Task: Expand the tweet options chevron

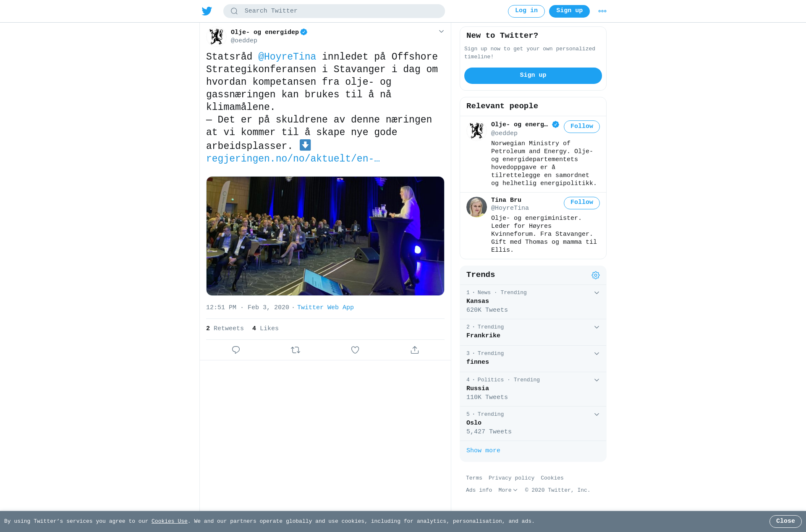Action: pos(441,31)
